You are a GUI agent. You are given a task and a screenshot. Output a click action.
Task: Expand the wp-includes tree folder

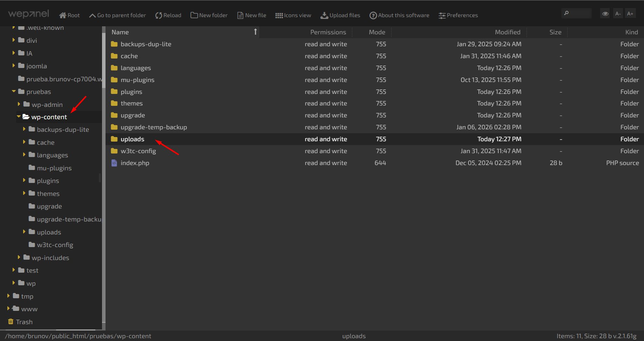click(19, 258)
